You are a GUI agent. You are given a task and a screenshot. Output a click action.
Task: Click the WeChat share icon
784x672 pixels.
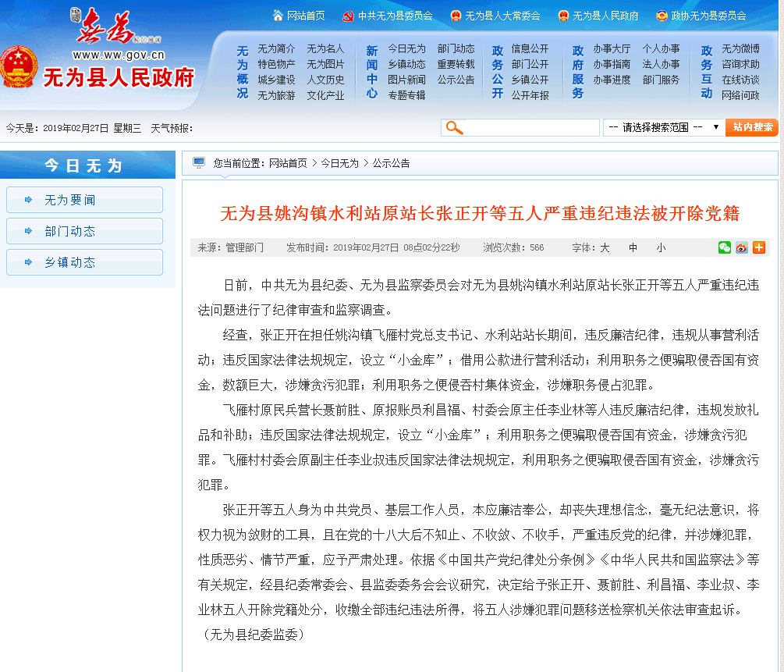(725, 247)
